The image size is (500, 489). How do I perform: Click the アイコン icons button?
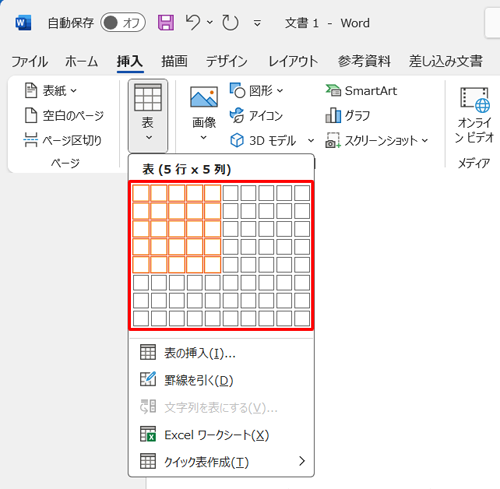256,116
